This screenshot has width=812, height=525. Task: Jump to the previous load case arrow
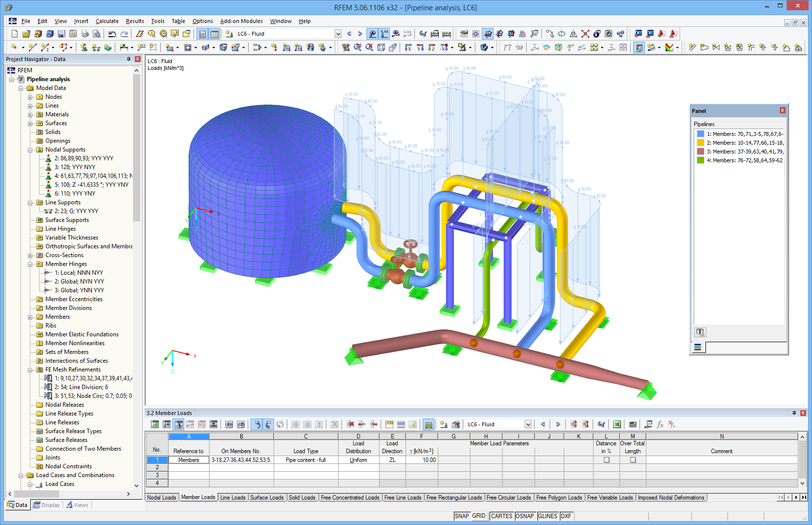point(542,424)
